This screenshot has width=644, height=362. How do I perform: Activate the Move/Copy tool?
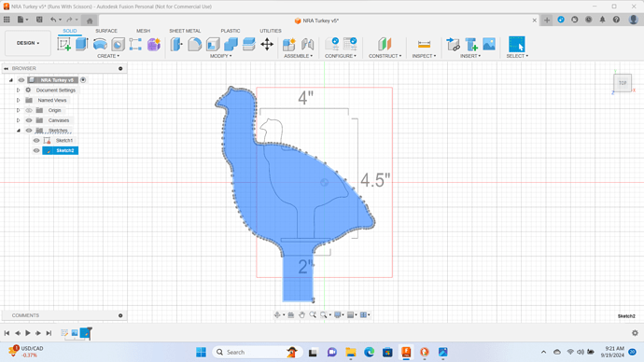[x=267, y=44]
